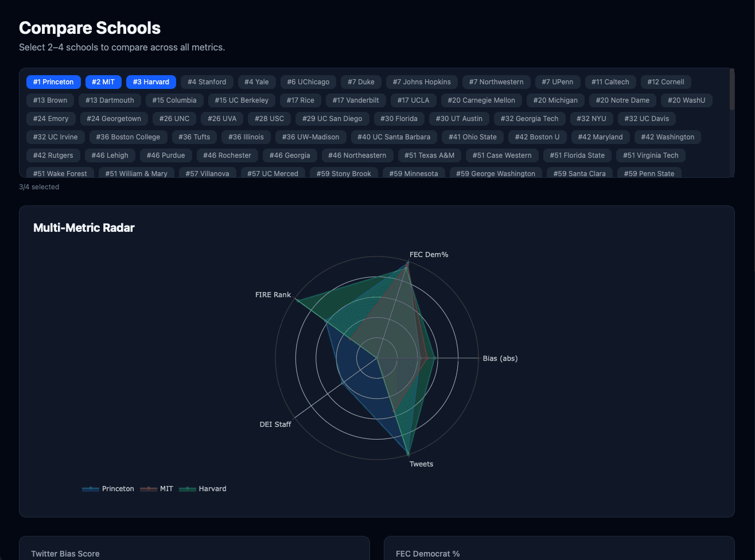The width and height of the screenshot is (755, 560).
Task: Toggle Harvard series in radar legend
Action: tap(203, 489)
